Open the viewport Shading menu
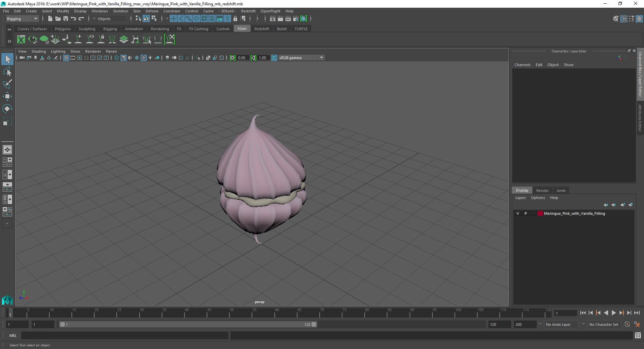This screenshot has width=644, height=349. pos(39,51)
